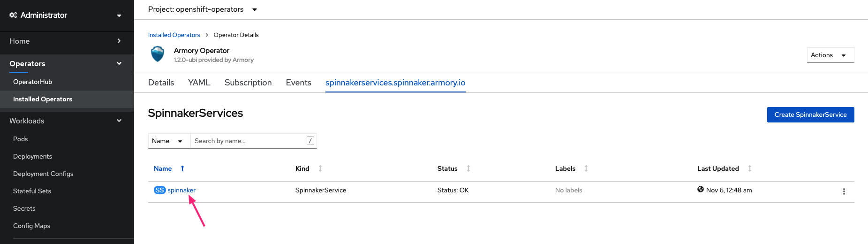The width and height of the screenshot is (868, 244).
Task: Click Create SpinnakerService button
Action: tap(810, 114)
